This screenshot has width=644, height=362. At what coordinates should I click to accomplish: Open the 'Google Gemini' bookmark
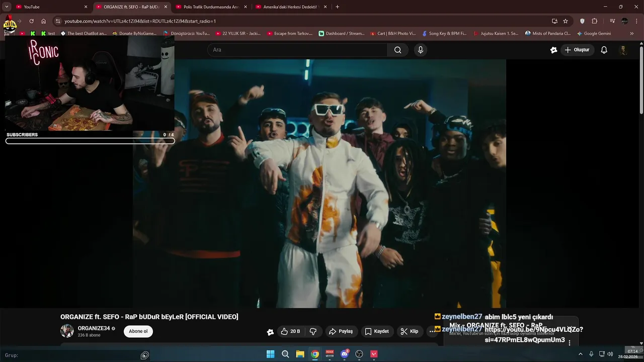pyautogui.click(x=594, y=34)
